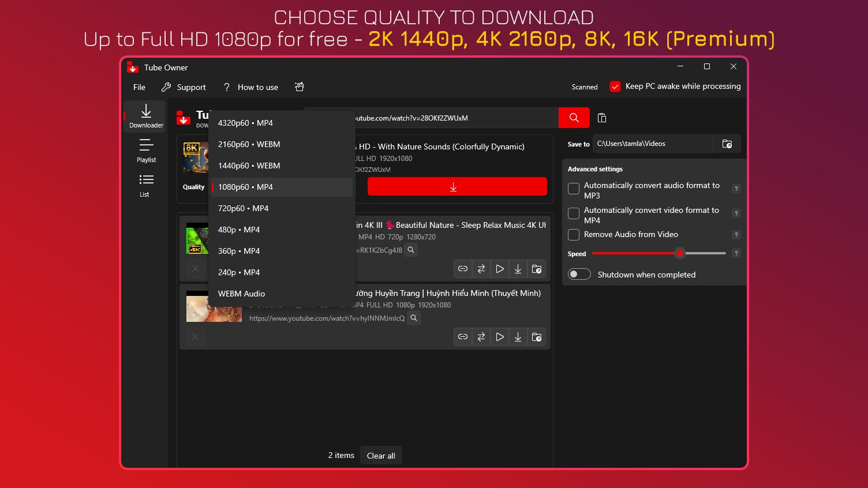Open the Support menu
Viewport: 868px width, 488px height.
tap(184, 87)
